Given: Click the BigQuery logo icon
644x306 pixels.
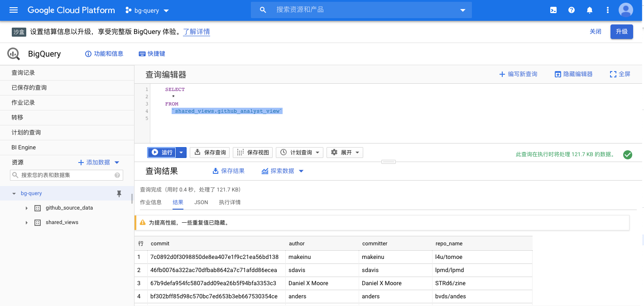Looking at the screenshot, I should [14, 54].
